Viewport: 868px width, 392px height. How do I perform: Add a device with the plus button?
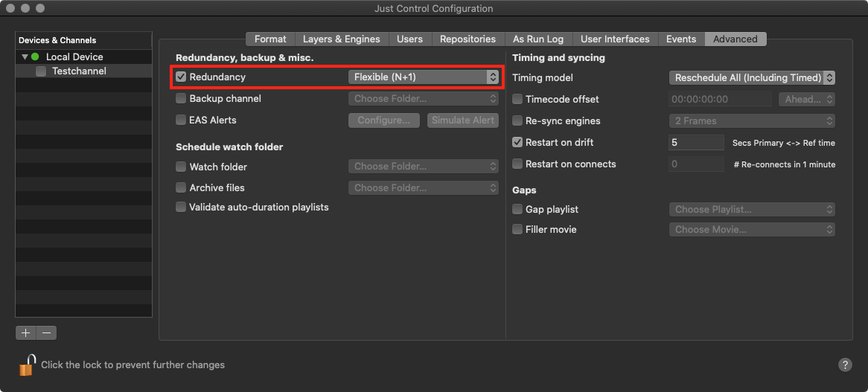click(25, 332)
